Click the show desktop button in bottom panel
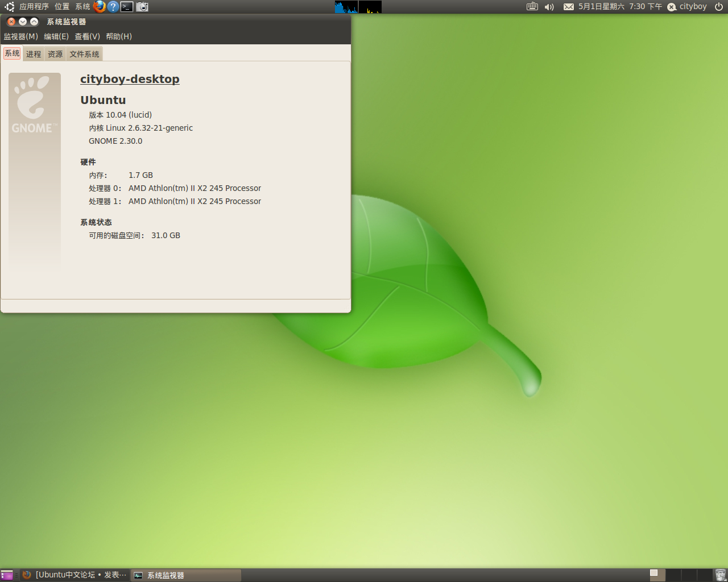Screen dimensions: 728x582 point(7,575)
